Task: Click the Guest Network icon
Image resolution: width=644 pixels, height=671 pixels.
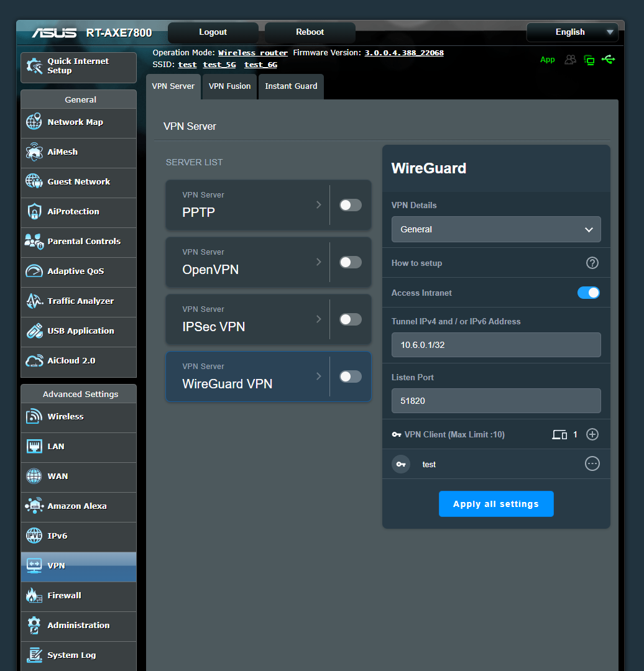Action: point(34,181)
